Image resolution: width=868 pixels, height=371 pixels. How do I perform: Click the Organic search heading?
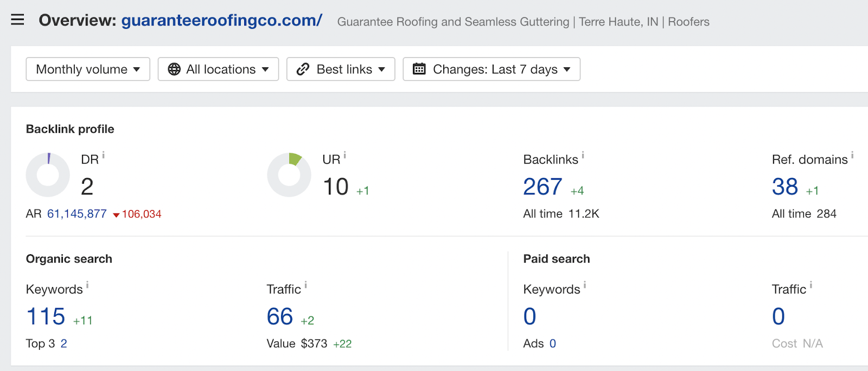click(x=69, y=259)
